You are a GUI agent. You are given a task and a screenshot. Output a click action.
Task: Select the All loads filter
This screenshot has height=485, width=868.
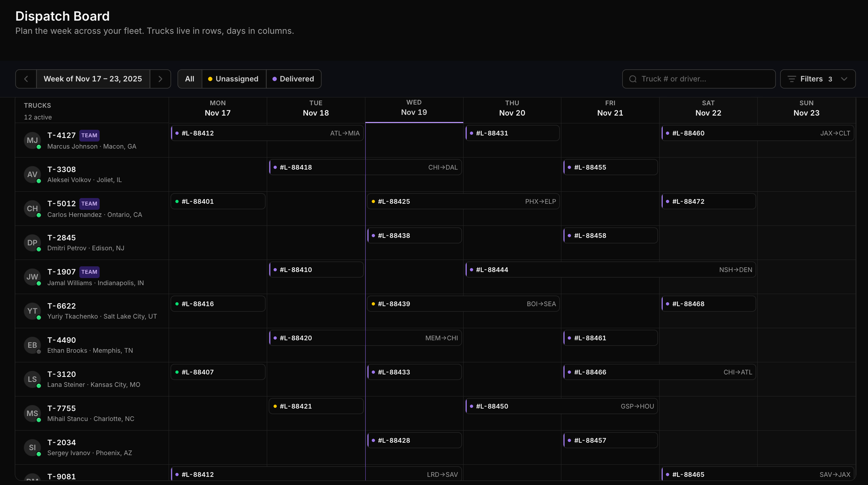coord(190,79)
